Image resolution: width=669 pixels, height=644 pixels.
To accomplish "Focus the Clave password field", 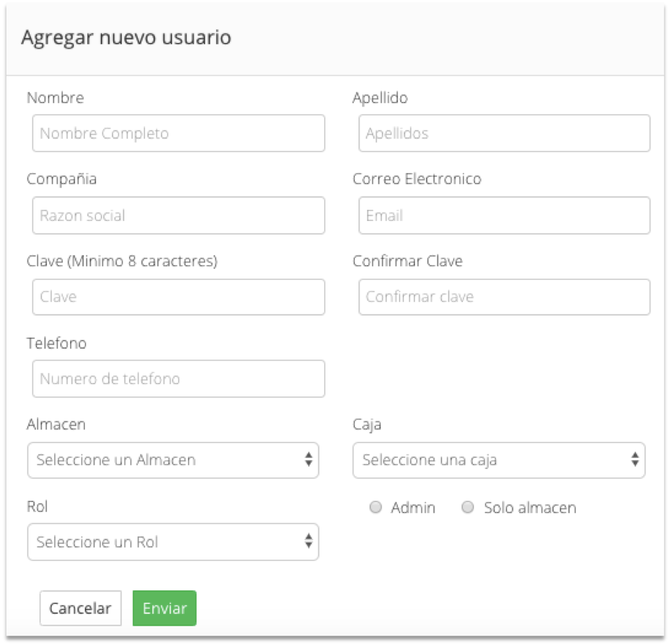I will [179, 297].
